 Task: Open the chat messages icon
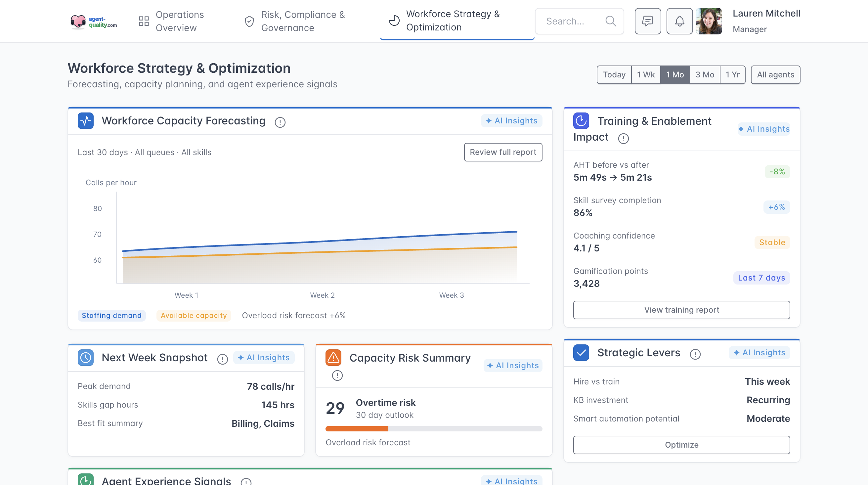(647, 21)
